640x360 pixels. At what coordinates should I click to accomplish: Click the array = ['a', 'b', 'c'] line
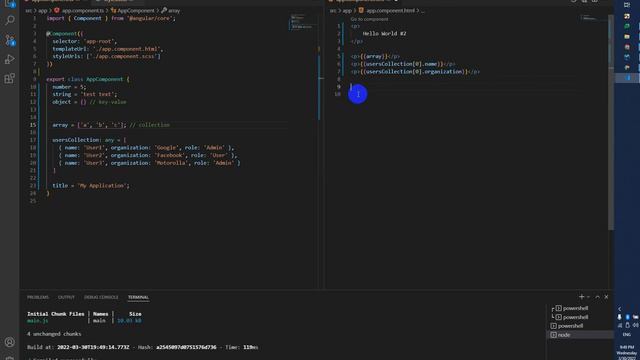pos(111,125)
